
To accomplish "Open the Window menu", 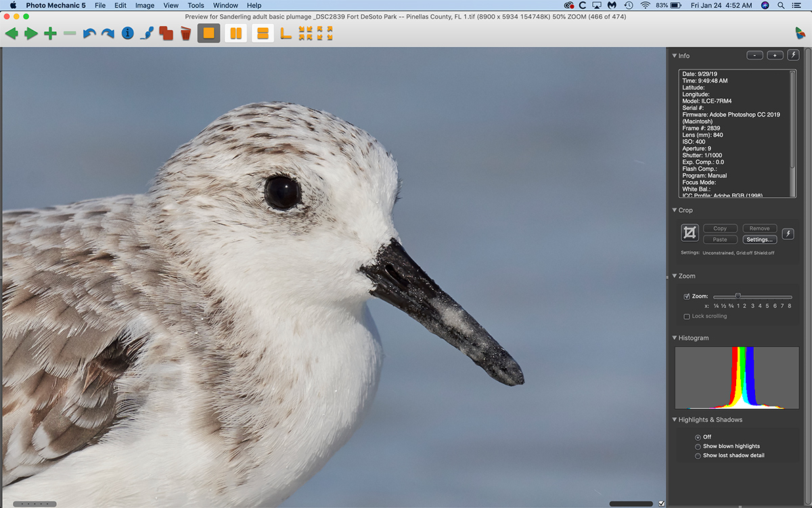I will [225, 5].
